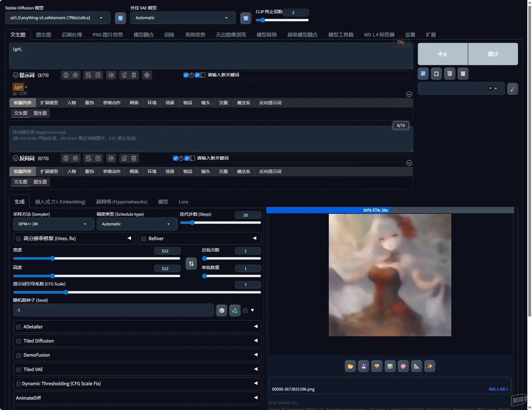
Task: Clear negative prompt with 反向词 trash icon
Action: tap(134, 158)
